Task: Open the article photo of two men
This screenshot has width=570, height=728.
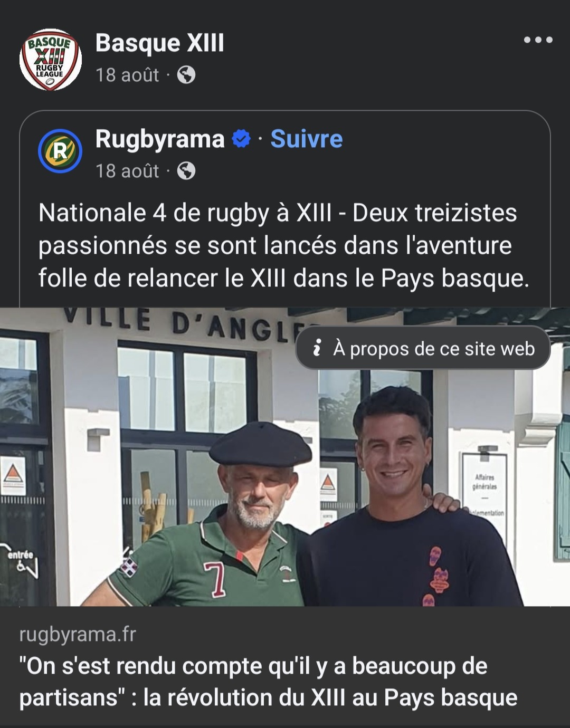Action: tap(285, 457)
